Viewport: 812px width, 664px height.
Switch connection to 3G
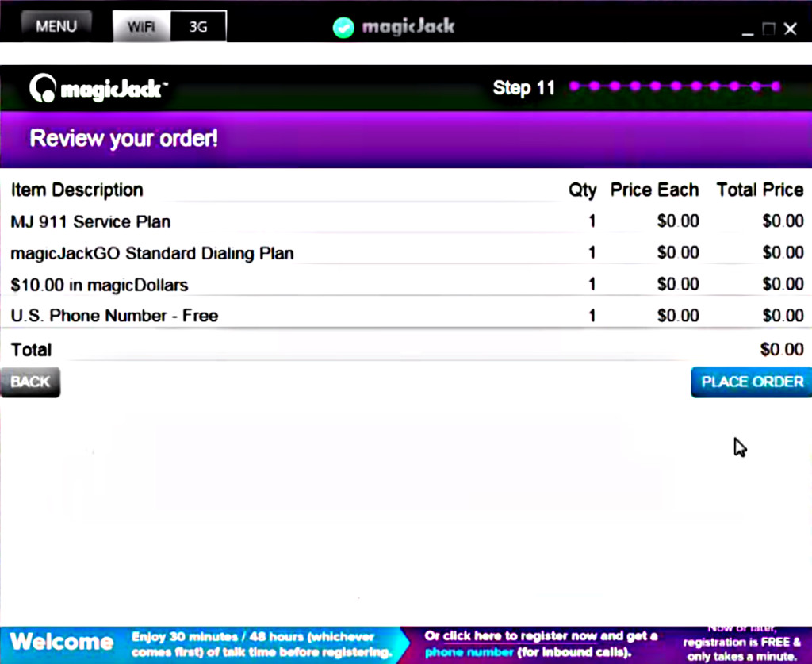197,26
